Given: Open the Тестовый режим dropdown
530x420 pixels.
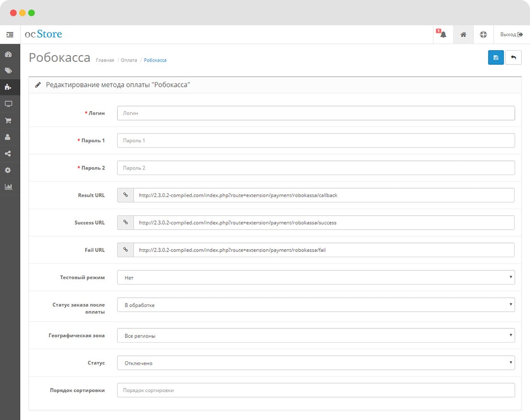Looking at the screenshot, I should [x=316, y=277].
